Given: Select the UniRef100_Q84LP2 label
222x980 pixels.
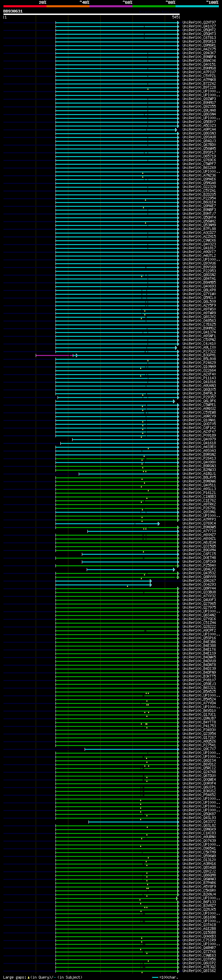Looking at the screenshot, I should [199, 569].
